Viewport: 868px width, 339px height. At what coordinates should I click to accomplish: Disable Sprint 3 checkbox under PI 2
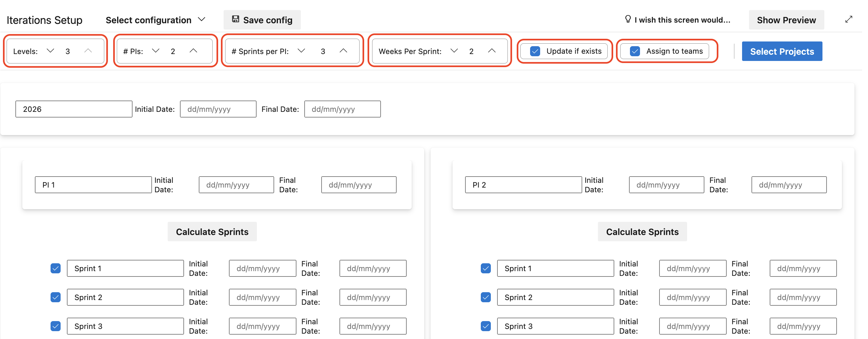[486, 326]
